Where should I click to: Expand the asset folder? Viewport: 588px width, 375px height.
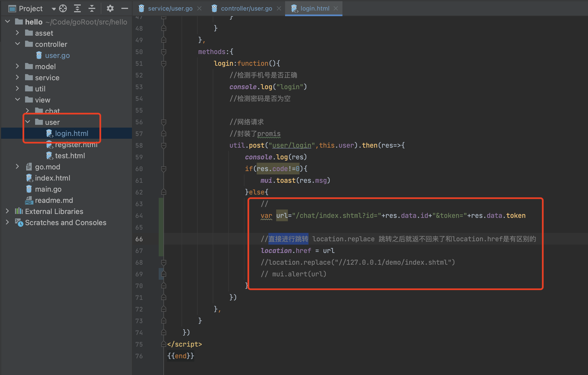point(17,33)
